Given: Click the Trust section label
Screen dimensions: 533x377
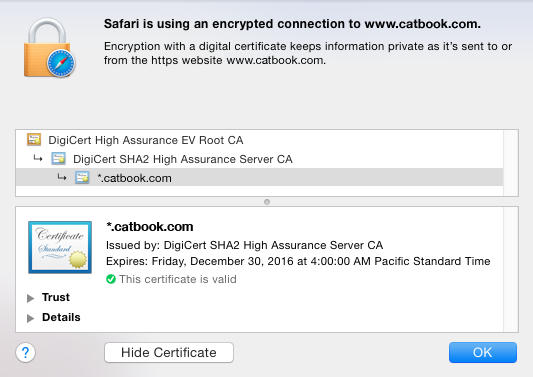Looking at the screenshot, I should pyautogui.click(x=56, y=297).
